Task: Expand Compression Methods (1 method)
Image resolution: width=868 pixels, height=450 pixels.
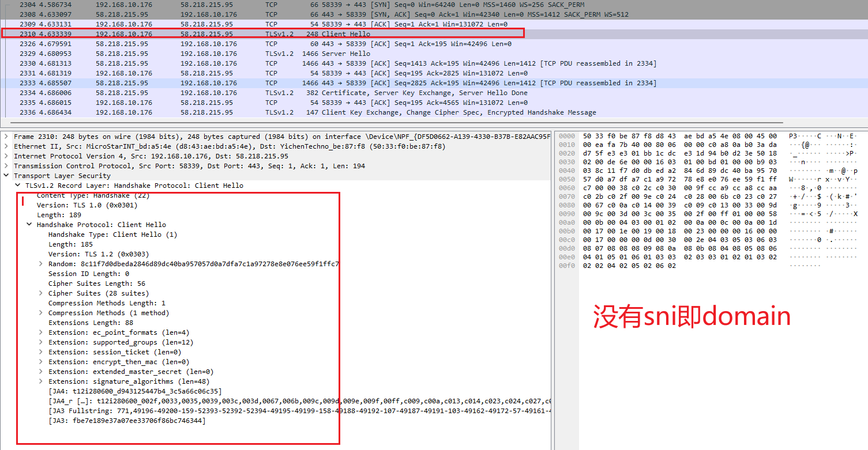Action: click(x=40, y=313)
